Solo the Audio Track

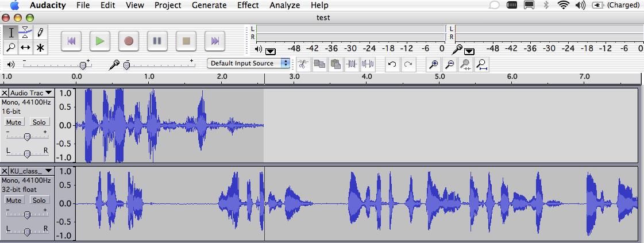(x=40, y=122)
